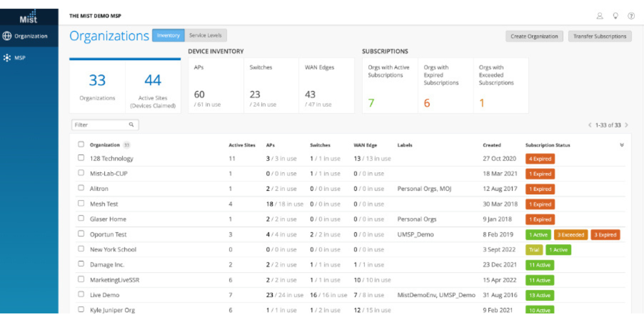Open the 128 Technology organization
644x322 pixels.
(112, 158)
